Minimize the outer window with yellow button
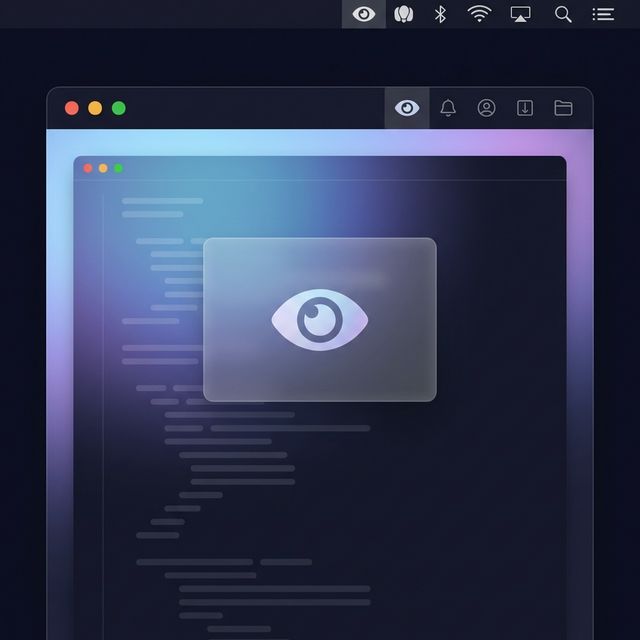Screen dimensions: 640x640 [x=95, y=108]
